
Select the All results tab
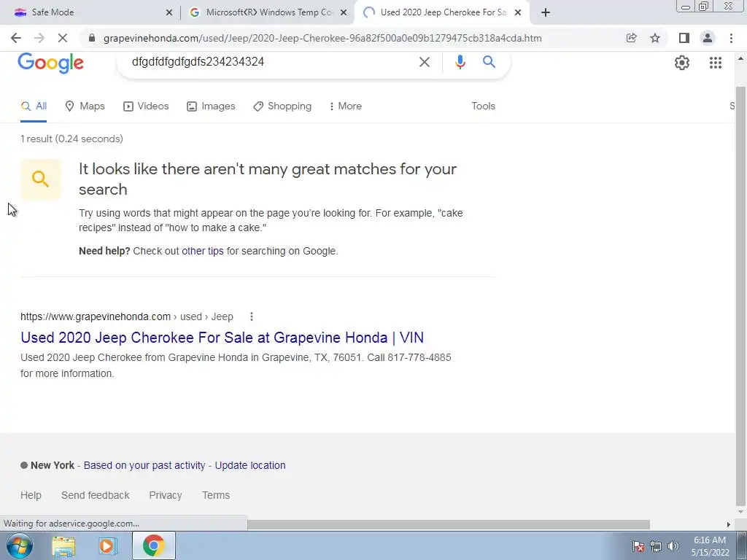pos(34,106)
